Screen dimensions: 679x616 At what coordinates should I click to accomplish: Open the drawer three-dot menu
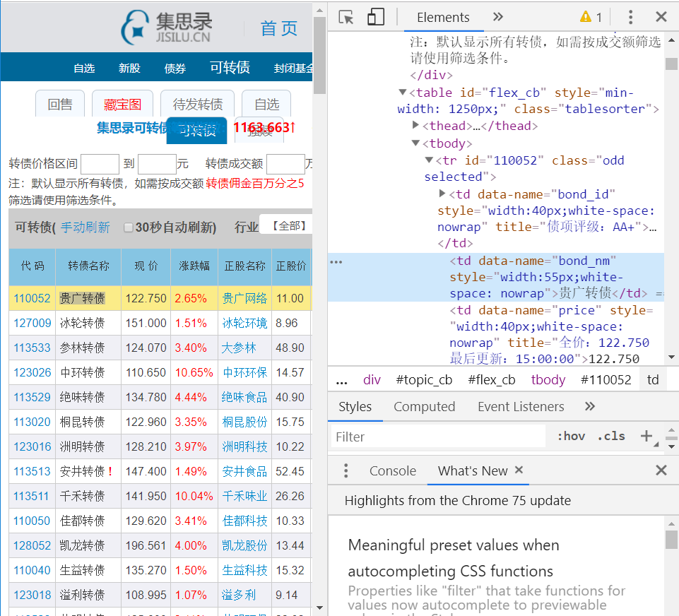pyautogui.click(x=346, y=470)
